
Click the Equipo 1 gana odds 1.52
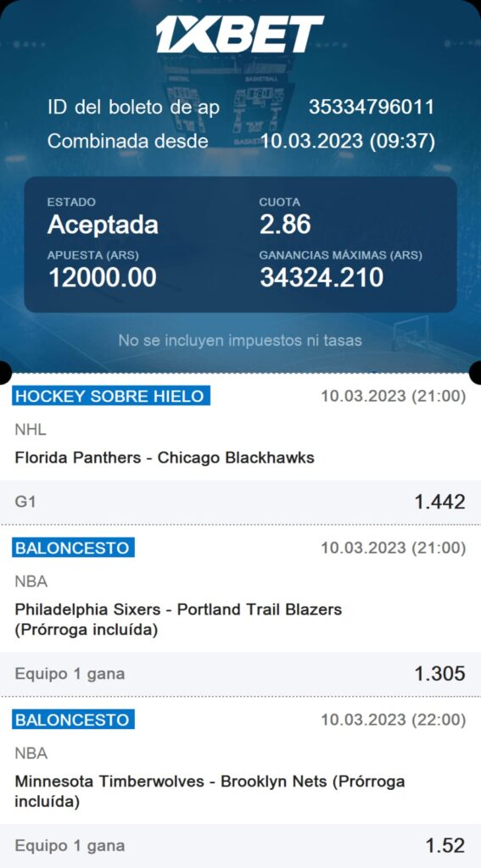[x=445, y=845]
